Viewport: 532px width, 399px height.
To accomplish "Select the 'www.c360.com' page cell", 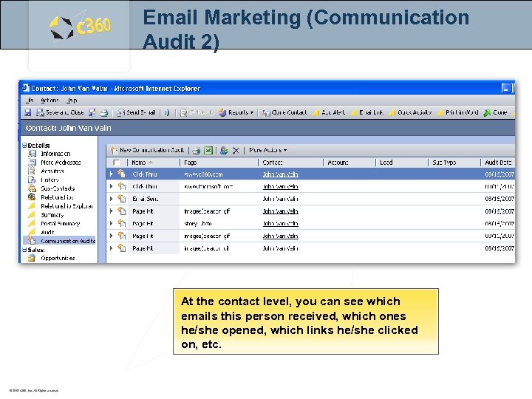I will (x=203, y=174).
